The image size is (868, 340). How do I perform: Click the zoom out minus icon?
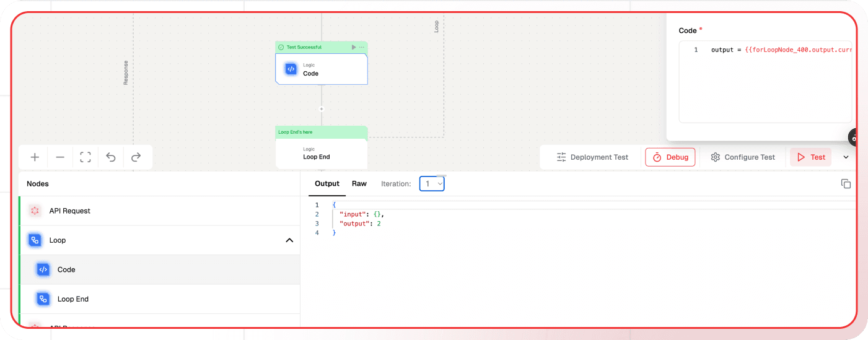point(60,157)
